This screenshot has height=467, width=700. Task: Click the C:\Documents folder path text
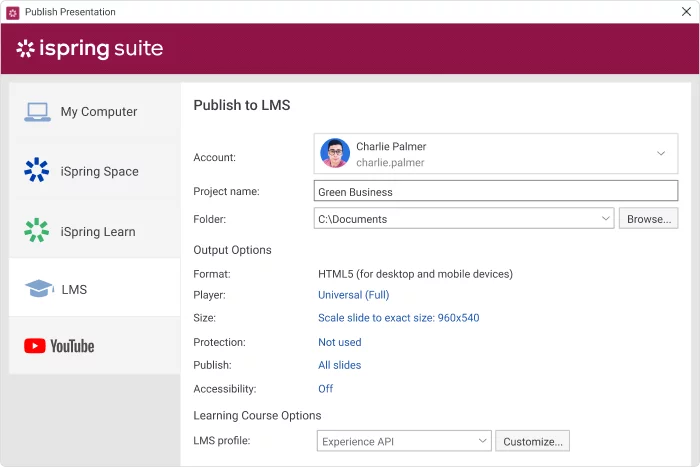352,219
